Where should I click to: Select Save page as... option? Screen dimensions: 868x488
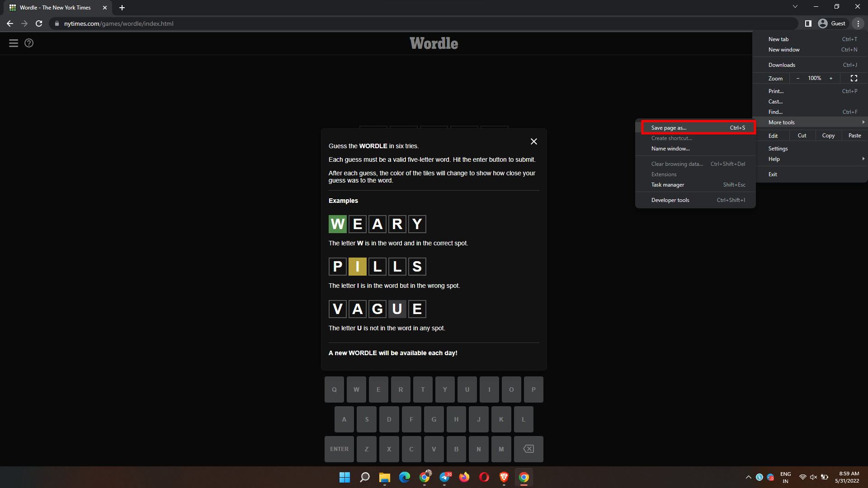[698, 128]
